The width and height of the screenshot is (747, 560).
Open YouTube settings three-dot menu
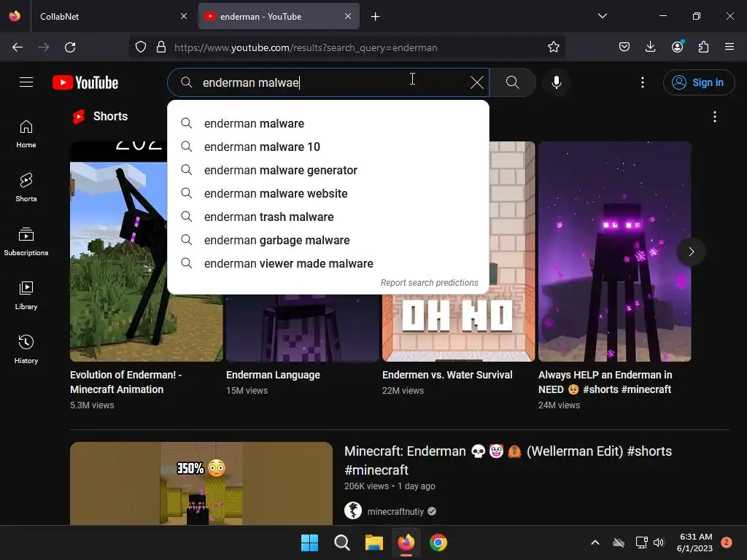[642, 82]
